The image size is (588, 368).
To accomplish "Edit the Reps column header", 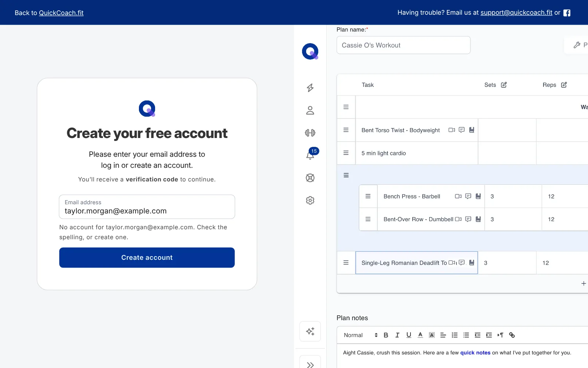I will click(x=564, y=85).
